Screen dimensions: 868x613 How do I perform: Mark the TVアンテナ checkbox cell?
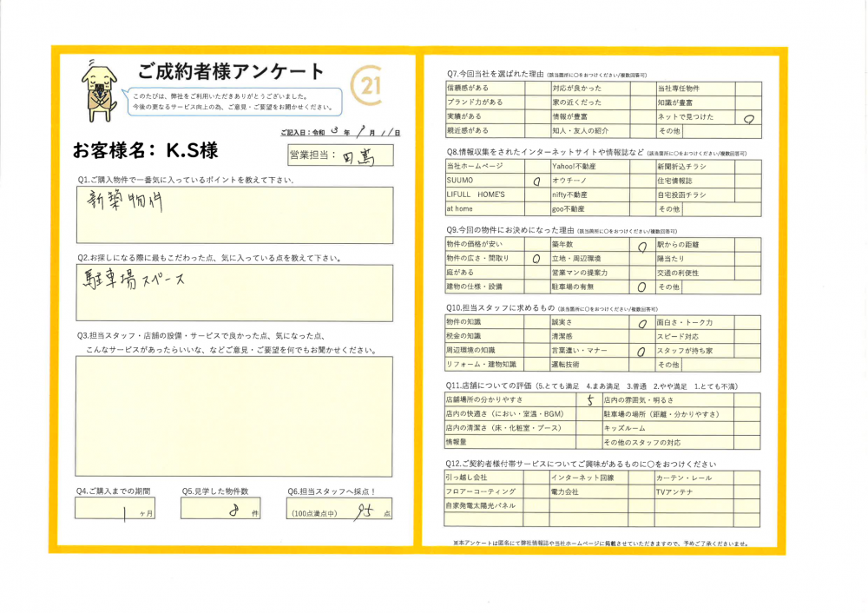[x=747, y=491]
